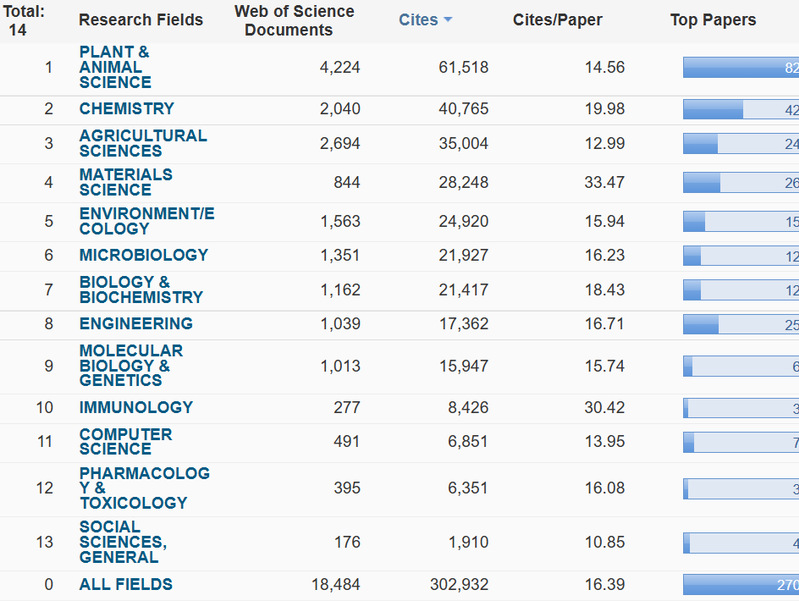The image size is (799, 601).
Task: Open the Chemistry research field link
Action: coord(126,109)
